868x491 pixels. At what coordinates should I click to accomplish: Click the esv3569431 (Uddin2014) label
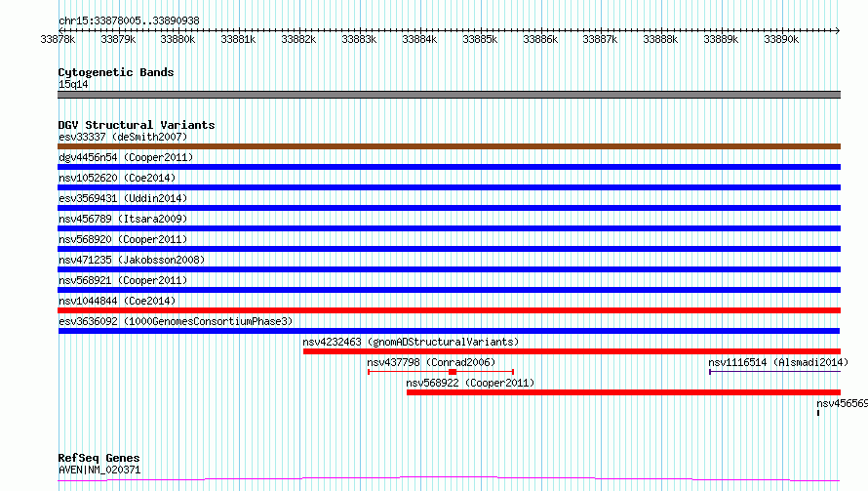[x=123, y=198]
